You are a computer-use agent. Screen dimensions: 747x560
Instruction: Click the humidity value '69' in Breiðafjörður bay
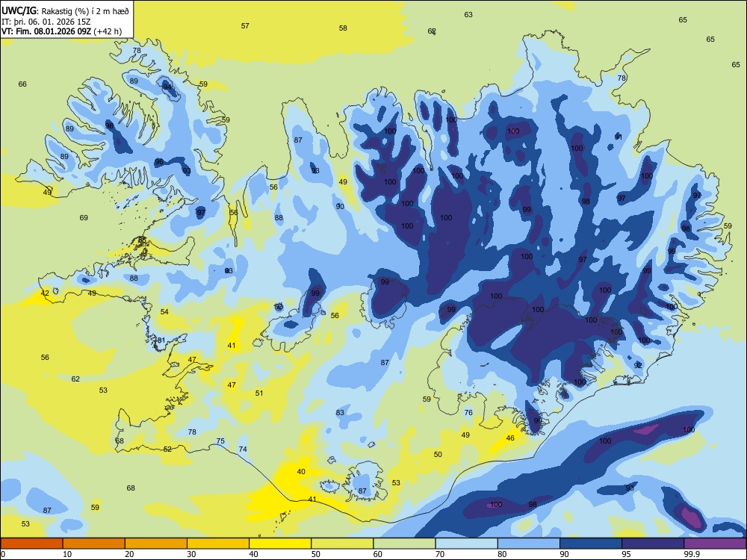pyautogui.click(x=84, y=217)
